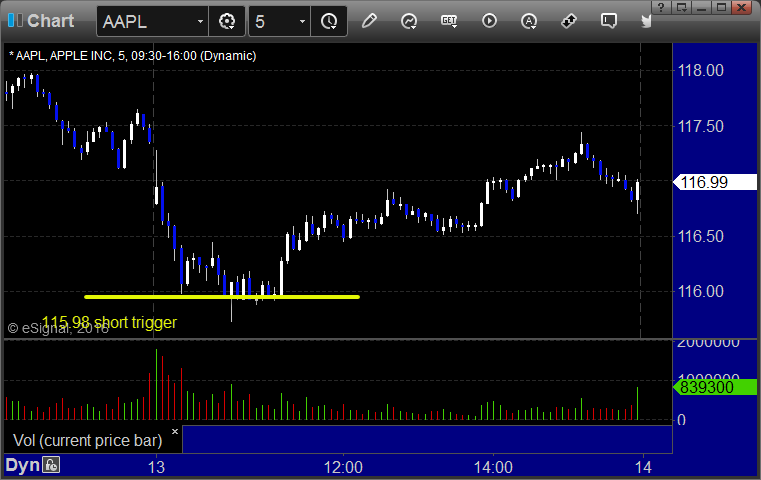The width and height of the screenshot is (761, 480).
Task: Open the time template clock icon
Action: [329, 21]
